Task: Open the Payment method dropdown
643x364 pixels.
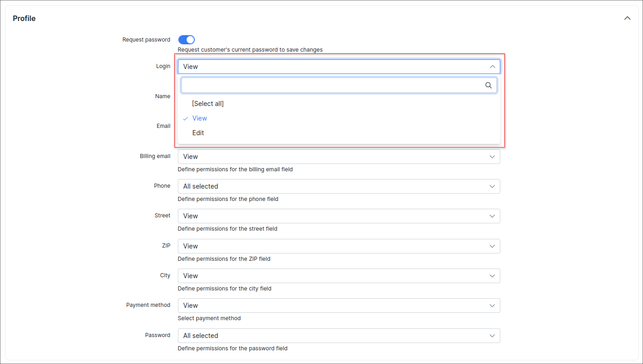Action: [338, 306]
